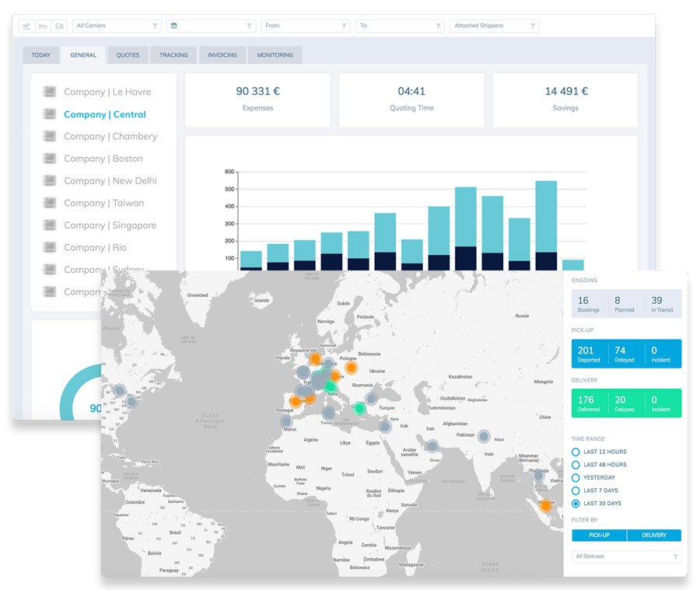Select the sea freight ship icon

(44, 26)
